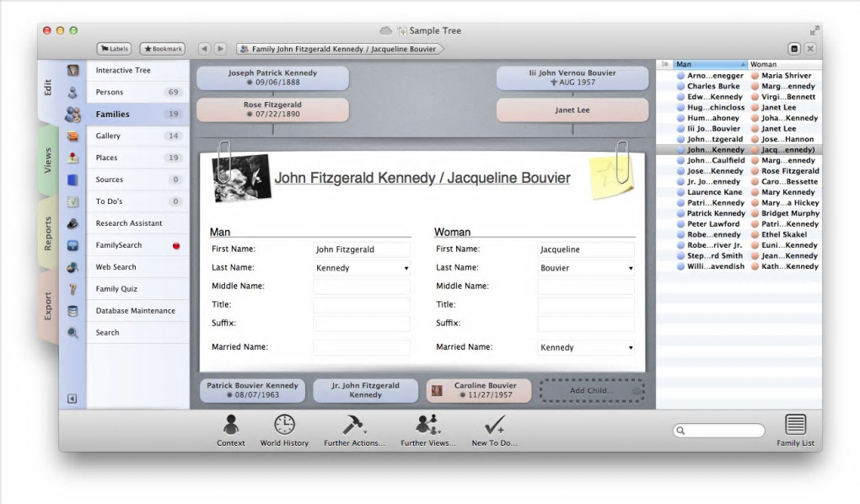This screenshot has height=504, width=860.
Task: Open child card Caroline Bouvier
Action: click(479, 390)
